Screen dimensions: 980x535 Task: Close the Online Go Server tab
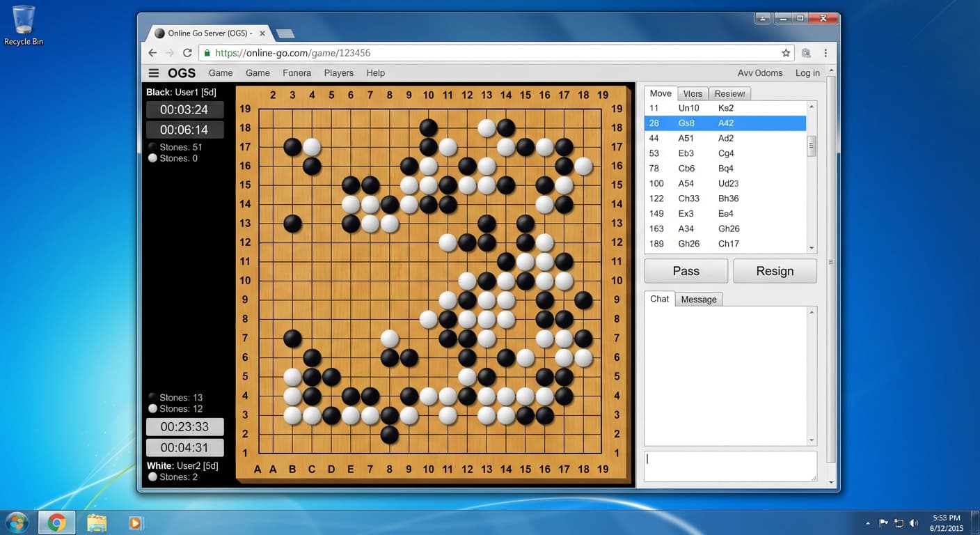262,33
